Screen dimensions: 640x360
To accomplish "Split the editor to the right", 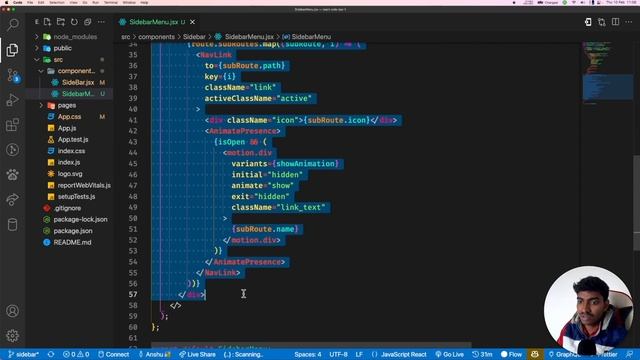I will (x=615, y=22).
